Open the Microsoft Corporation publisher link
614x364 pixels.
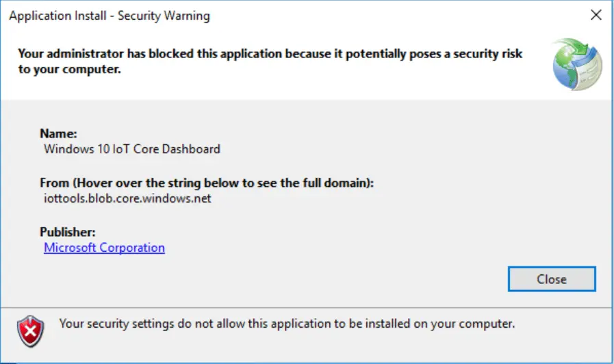tap(104, 248)
